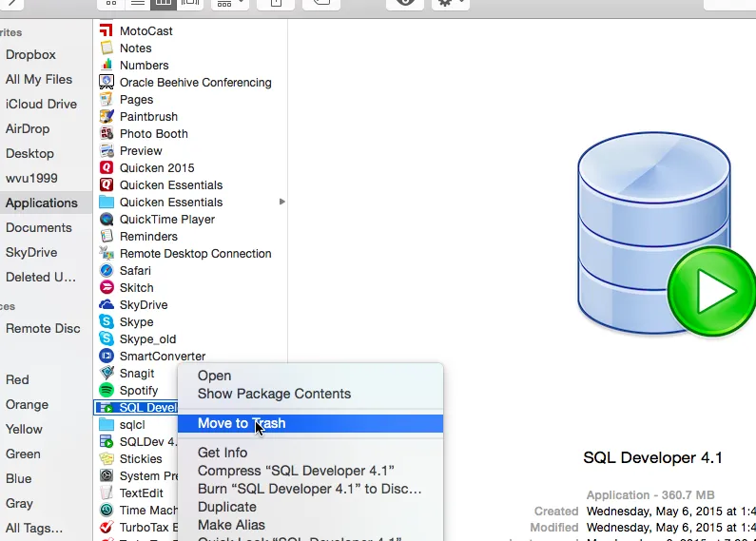
Task: Select the Gray tag in sidebar
Action: click(19, 503)
